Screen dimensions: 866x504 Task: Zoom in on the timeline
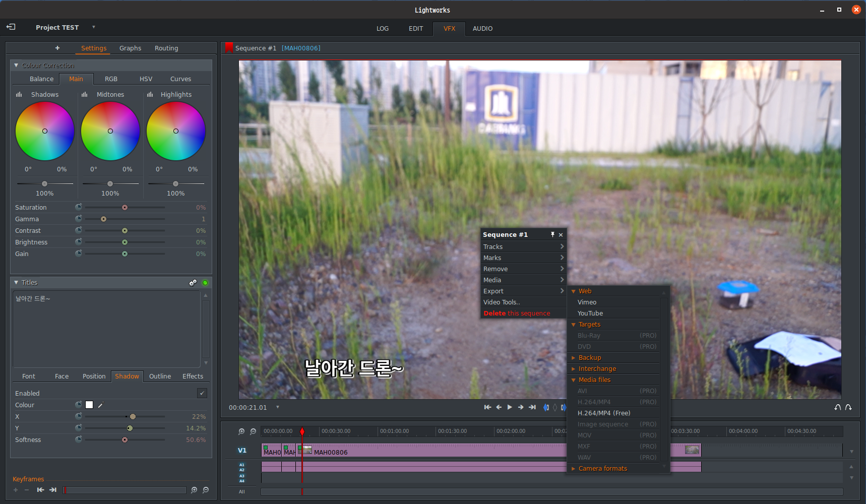click(x=241, y=431)
